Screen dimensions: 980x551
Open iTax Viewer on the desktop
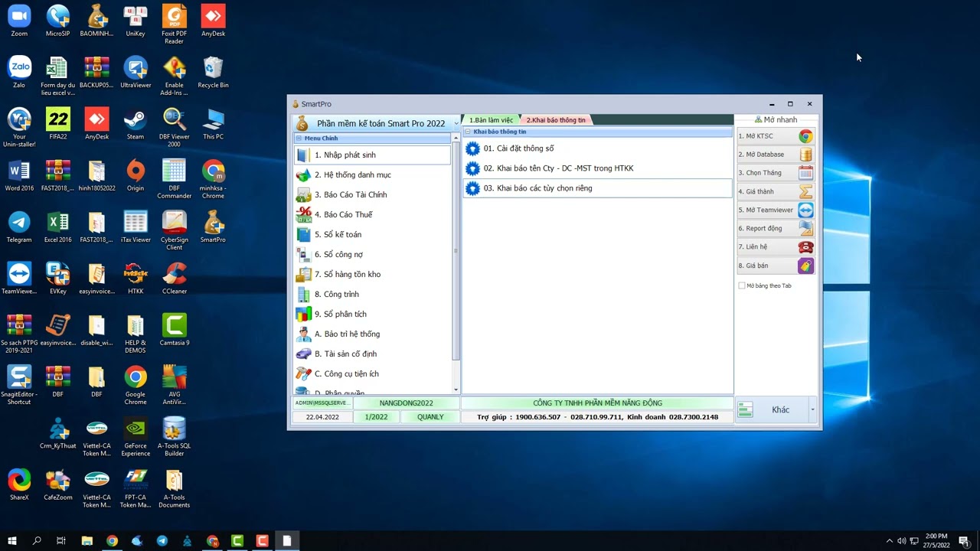136,226
